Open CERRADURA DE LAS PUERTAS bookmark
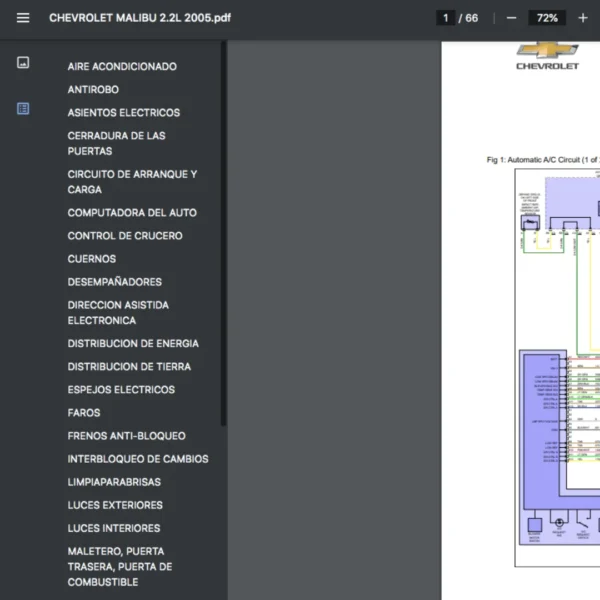Image resolution: width=600 pixels, height=600 pixels. tap(116, 143)
